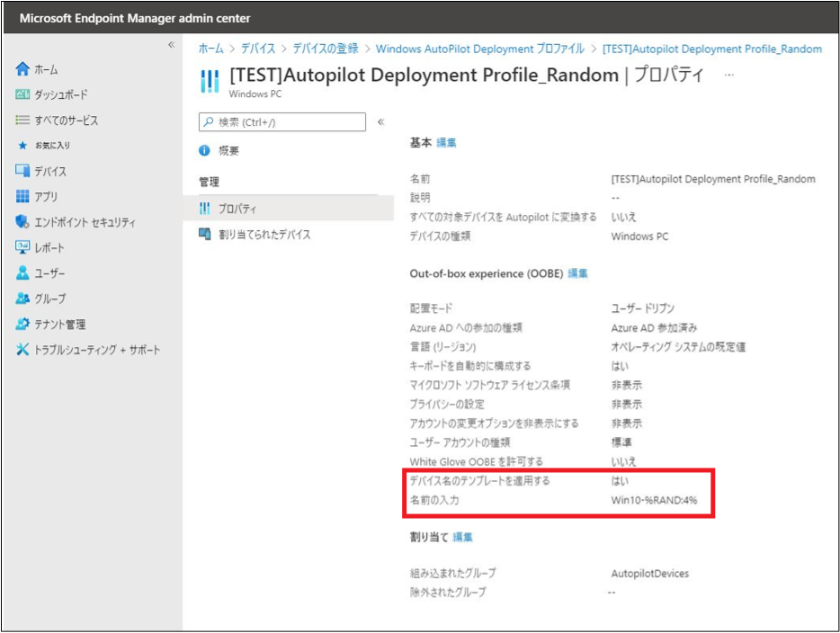Click the Users person icon
Screen dimensions: 840x633
pos(22,273)
